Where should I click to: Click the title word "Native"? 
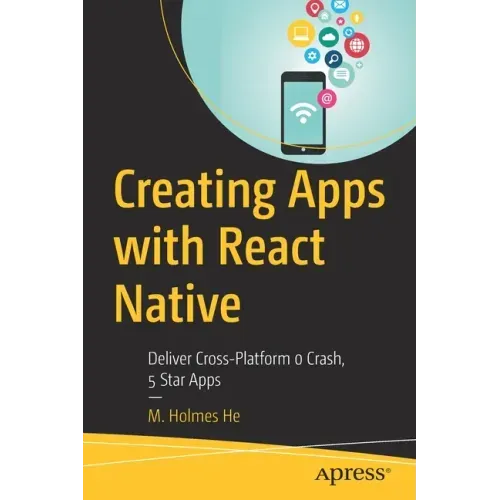pos(177,303)
